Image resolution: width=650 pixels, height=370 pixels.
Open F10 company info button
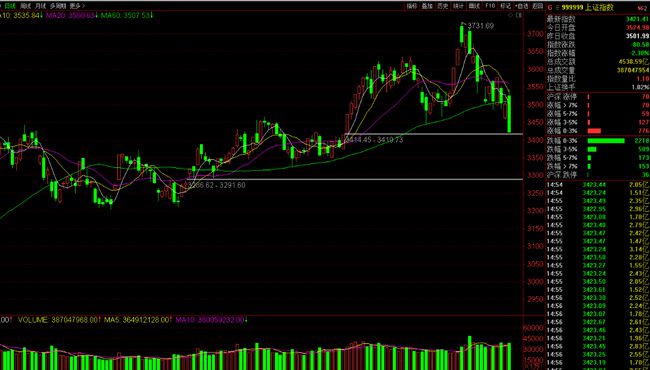click(490, 6)
